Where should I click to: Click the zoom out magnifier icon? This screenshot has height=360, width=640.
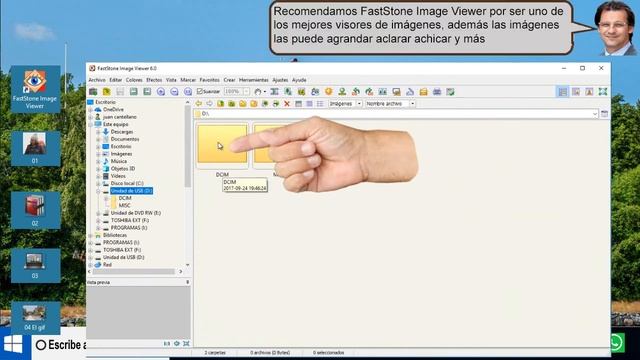(x=174, y=92)
